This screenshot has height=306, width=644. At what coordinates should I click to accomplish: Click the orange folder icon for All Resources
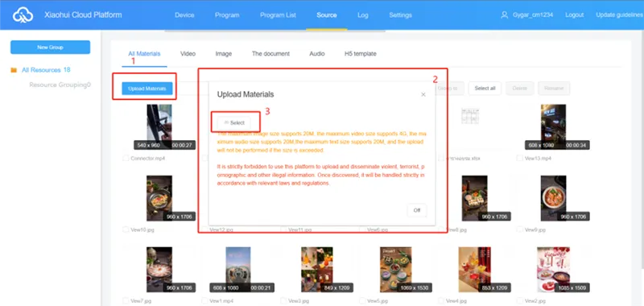click(x=14, y=70)
